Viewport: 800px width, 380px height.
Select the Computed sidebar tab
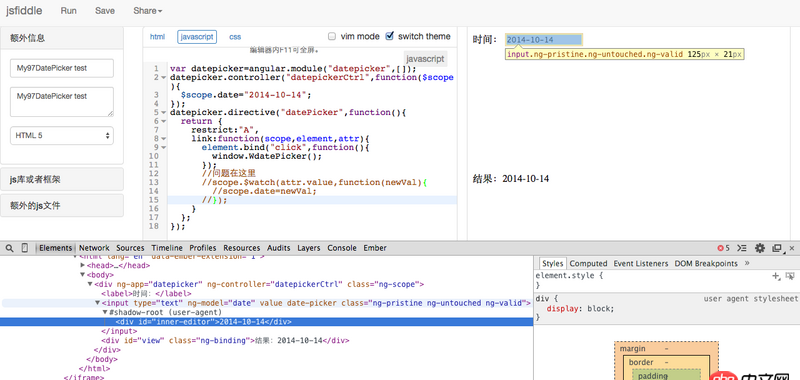(x=588, y=264)
